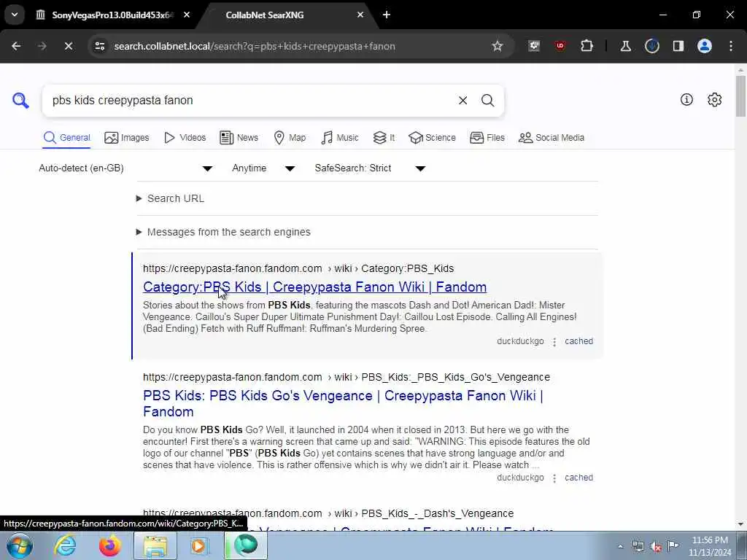
Task: Open PBS Kids Go's Vengeance result link
Action: tap(343, 403)
